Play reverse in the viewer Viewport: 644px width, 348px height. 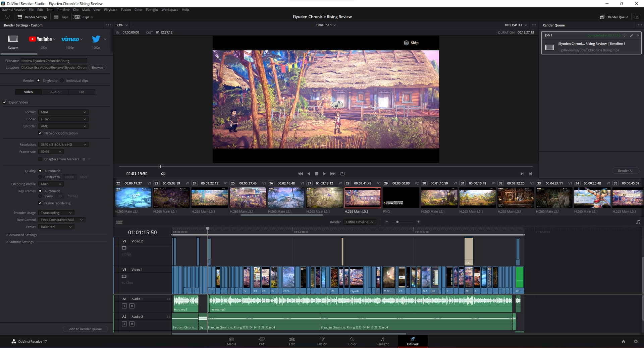coord(309,174)
